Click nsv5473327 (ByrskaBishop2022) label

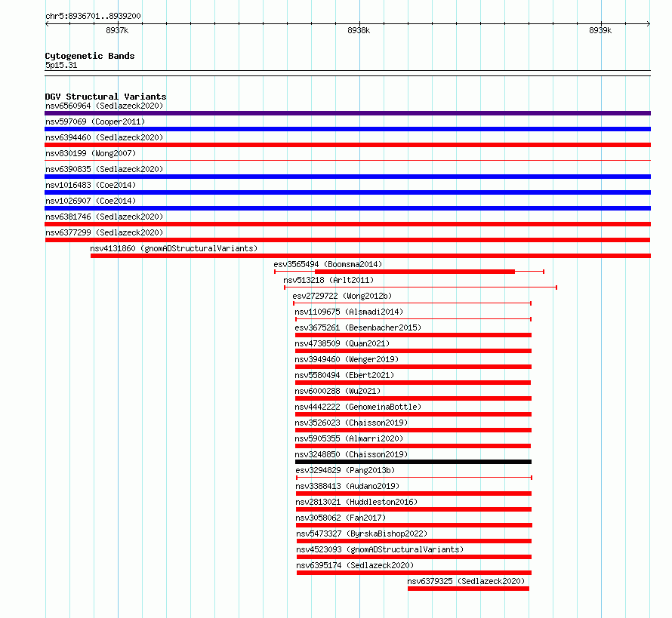click(362, 533)
